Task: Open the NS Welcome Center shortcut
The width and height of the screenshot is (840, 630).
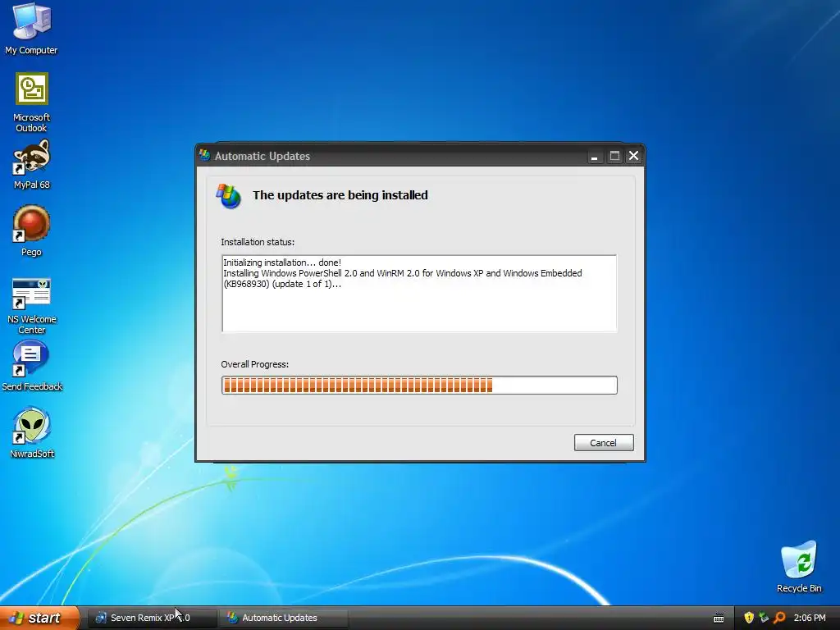Action: (32, 305)
